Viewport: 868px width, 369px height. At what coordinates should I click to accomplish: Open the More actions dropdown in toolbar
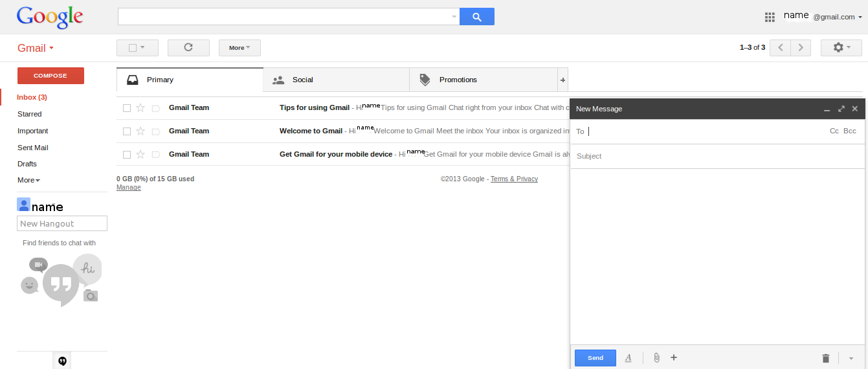click(x=239, y=47)
